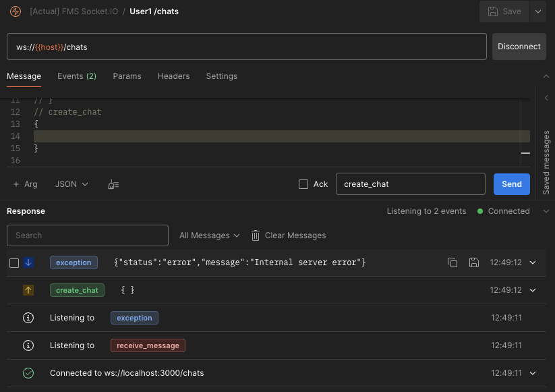
Task: Click the Connected status indicator
Action: tap(504, 211)
